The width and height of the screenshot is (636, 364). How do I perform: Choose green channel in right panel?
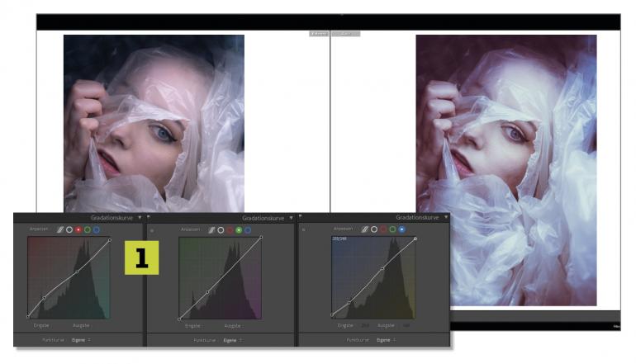click(x=392, y=229)
